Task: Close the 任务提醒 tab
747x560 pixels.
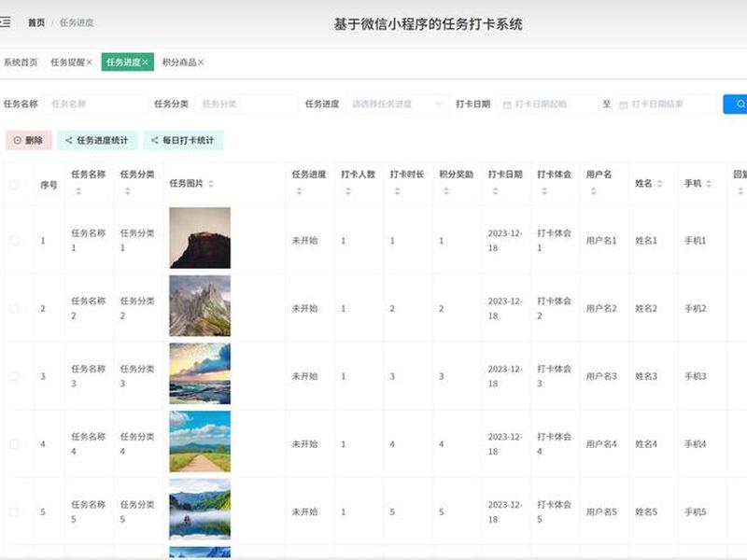Action: point(89,63)
